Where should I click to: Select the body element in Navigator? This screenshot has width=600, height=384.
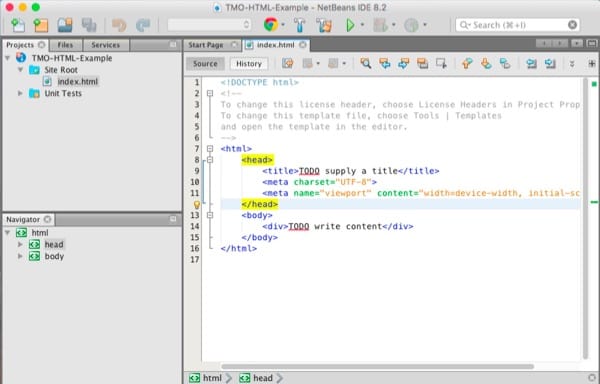point(54,256)
